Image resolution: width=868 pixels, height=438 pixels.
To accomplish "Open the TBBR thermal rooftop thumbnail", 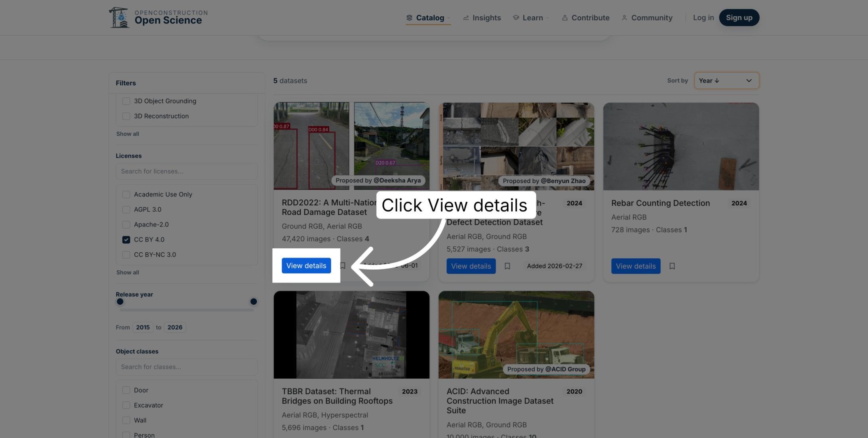I will pyautogui.click(x=351, y=335).
